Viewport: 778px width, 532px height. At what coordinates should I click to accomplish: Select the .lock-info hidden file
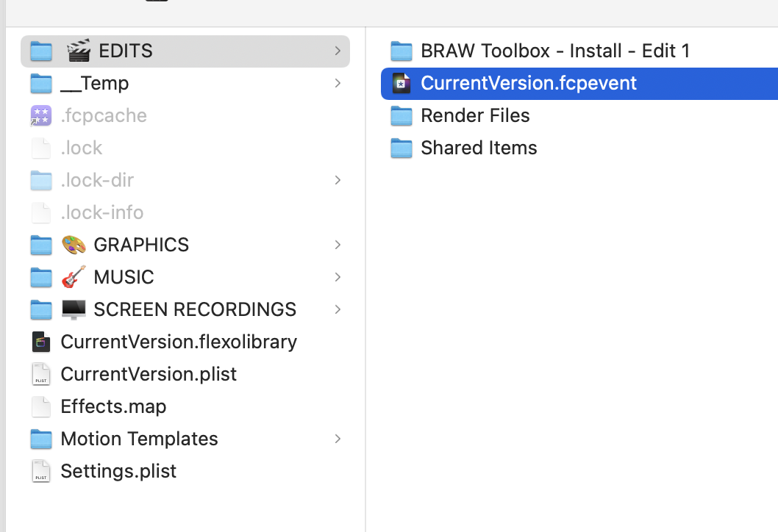tap(101, 212)
